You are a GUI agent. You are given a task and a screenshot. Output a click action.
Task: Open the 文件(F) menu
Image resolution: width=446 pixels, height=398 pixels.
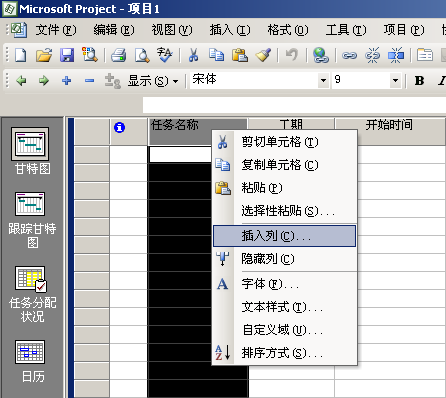pos(56,30)
